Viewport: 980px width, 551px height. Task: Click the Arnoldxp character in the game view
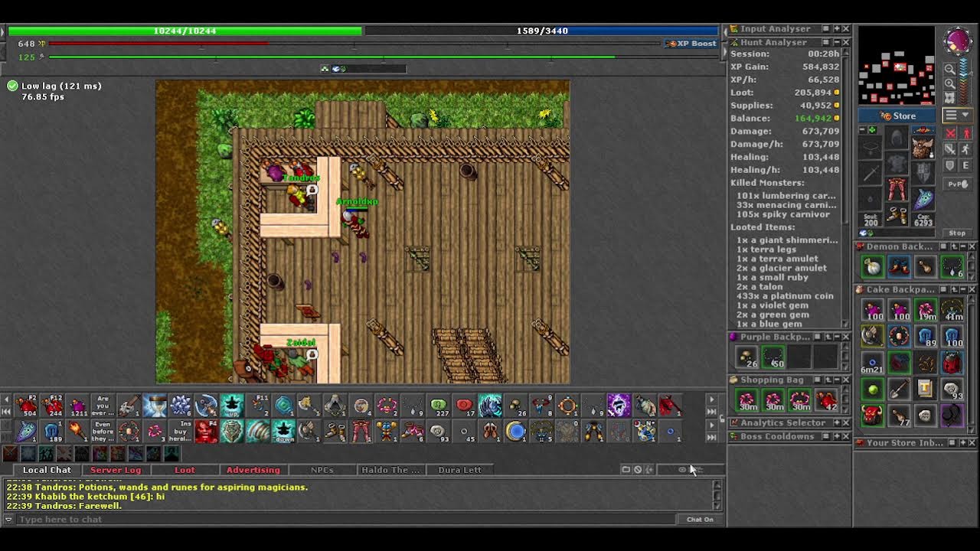click(355, 222)
